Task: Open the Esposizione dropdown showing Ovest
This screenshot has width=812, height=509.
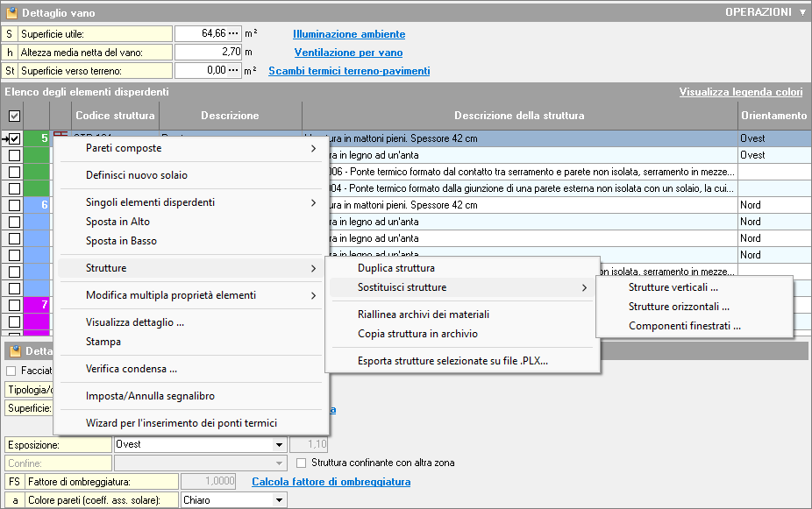Action: pos(279,445)
